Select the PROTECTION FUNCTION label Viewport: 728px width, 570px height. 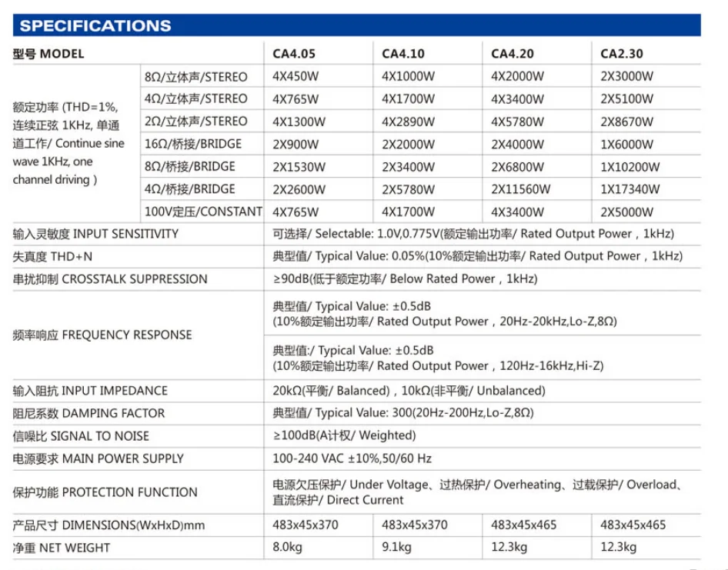tap(105, 492)
